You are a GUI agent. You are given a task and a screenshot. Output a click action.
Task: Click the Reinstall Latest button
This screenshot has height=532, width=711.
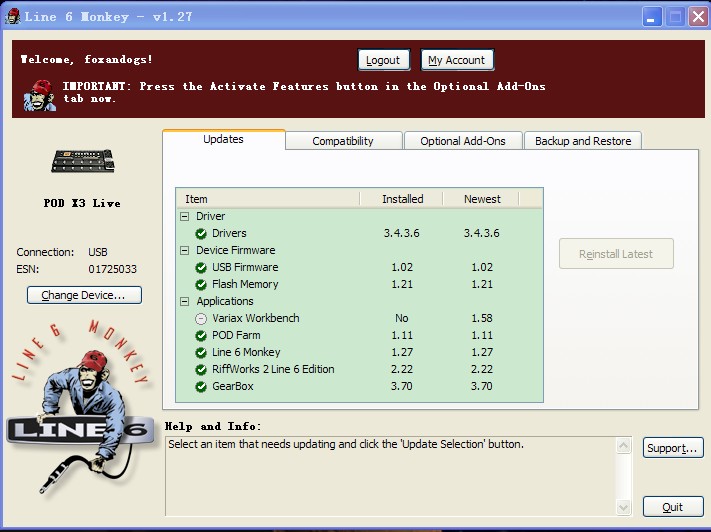tap(616, 254)
